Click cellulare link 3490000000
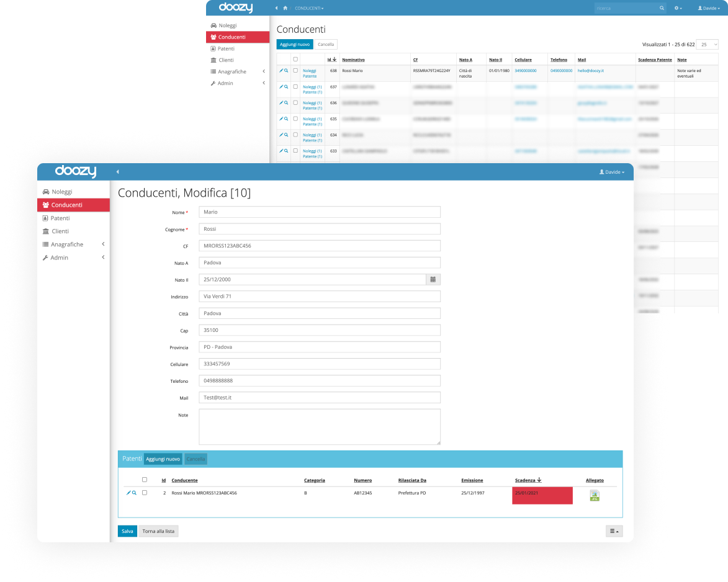 (x=526, y=71)
